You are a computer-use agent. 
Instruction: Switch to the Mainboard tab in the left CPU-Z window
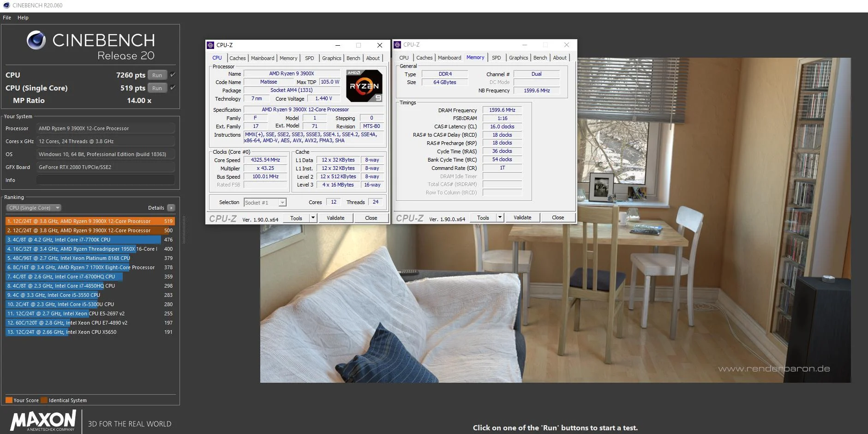coord(263,58)
